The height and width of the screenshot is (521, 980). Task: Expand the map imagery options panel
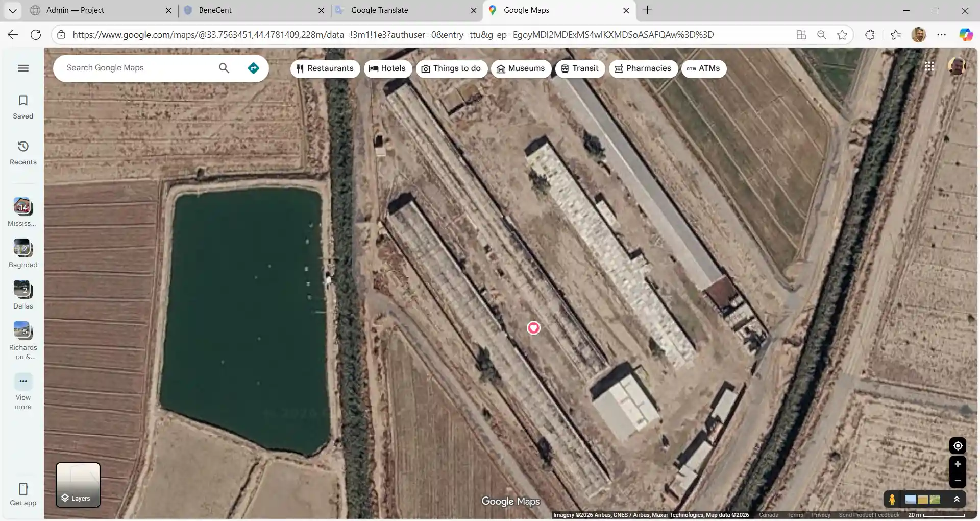click(x=957, y=499)
